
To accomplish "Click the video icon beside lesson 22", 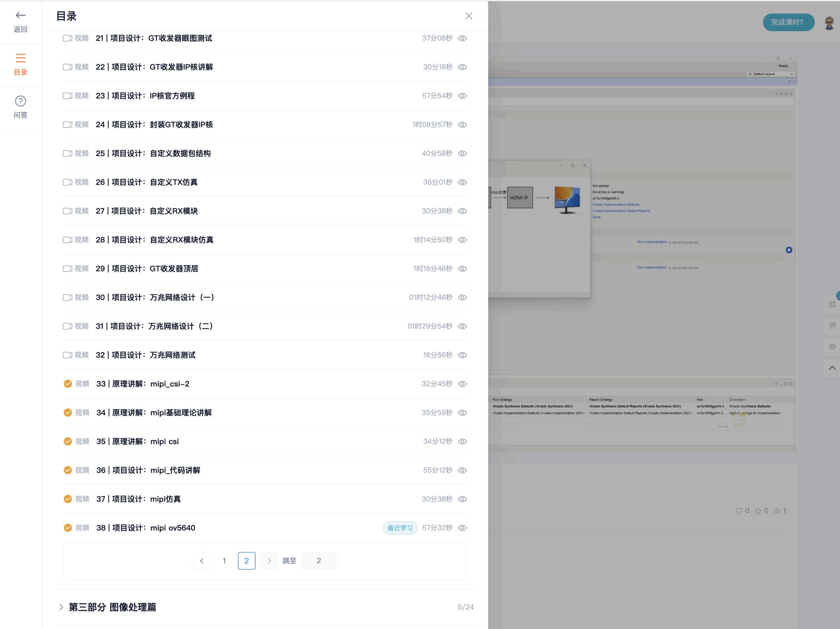I will click(68, 67).
